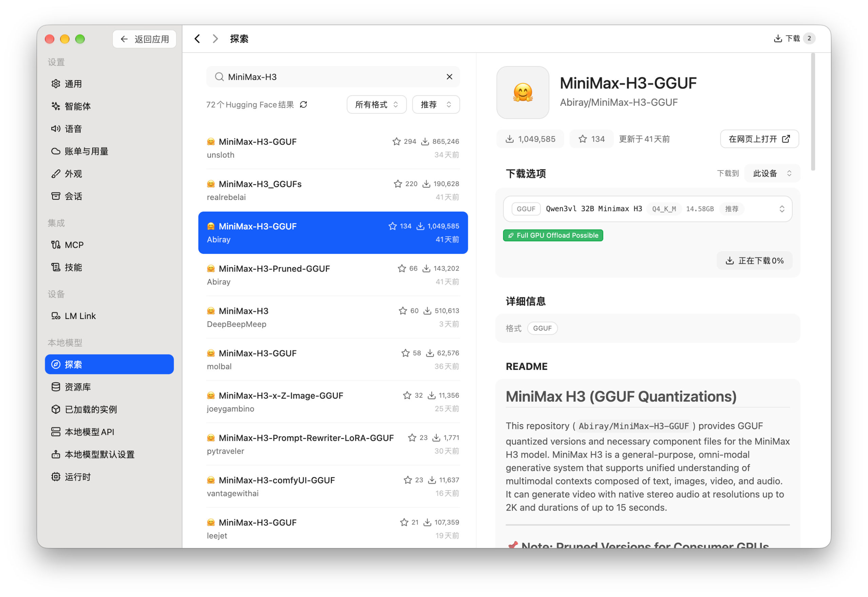Open 本地模型默认设置 defaults page

[x=109, y=454]
